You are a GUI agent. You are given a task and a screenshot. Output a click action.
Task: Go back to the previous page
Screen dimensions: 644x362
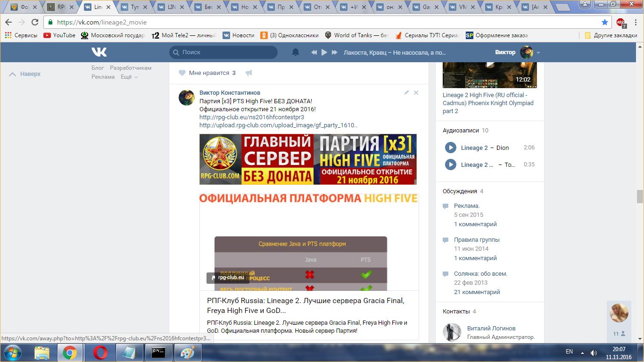[8, 22]
